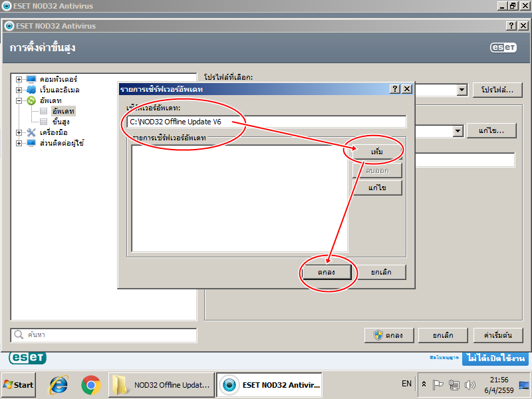The image size is (532, 399).
Task: Select the เว็บและอีเมล icon in tree
Action: click(x=31, y=90)
